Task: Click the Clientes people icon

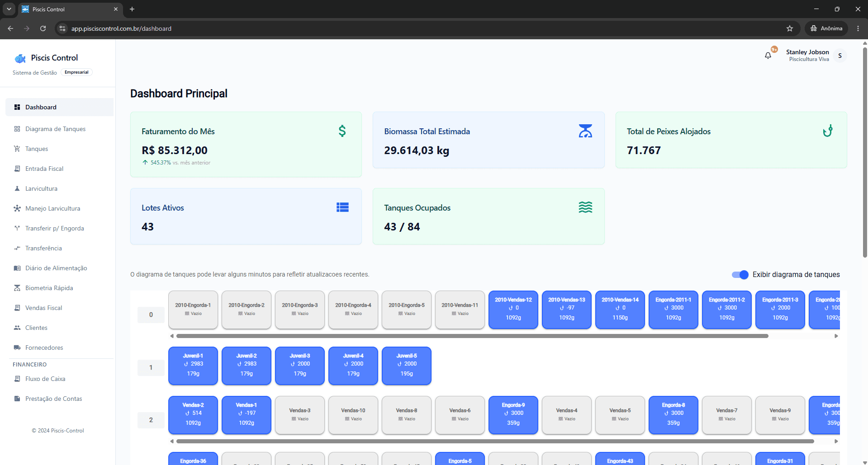Action: click(x=17, y=328)
